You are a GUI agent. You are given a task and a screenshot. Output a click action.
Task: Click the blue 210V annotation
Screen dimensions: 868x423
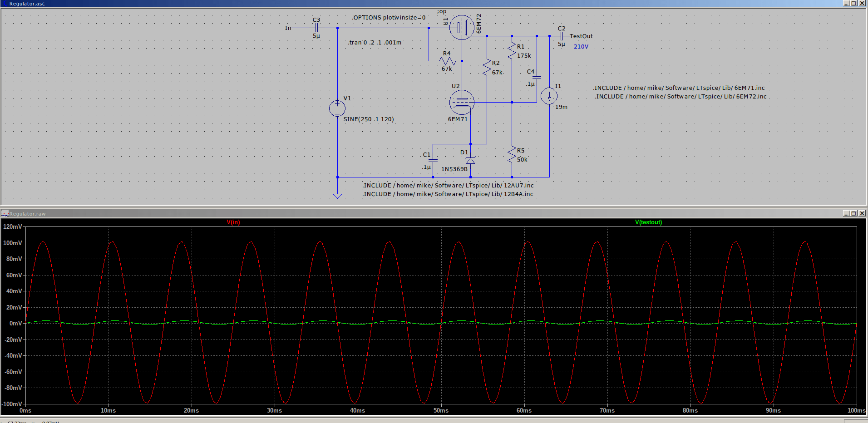coord(581,46)
